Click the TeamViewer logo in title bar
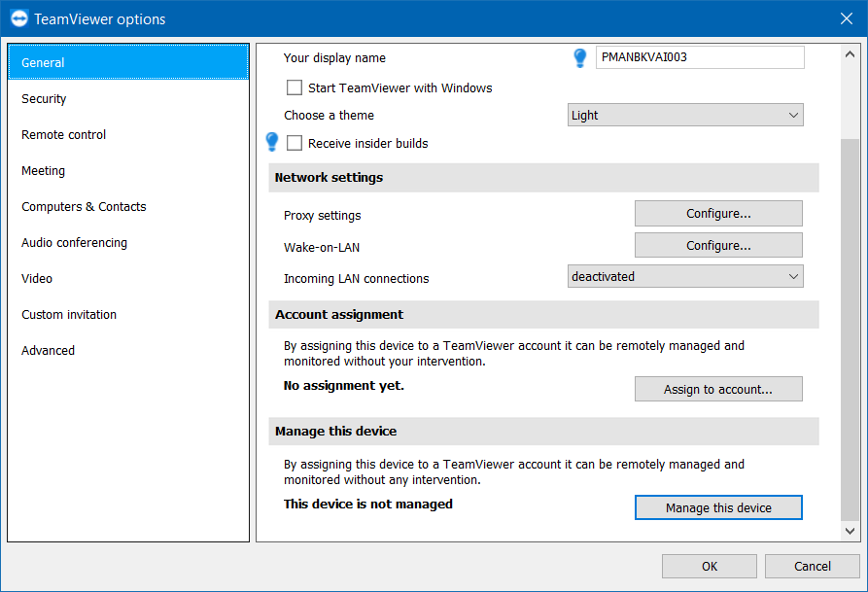The image size is (868, 592). (x=19, y=18)
